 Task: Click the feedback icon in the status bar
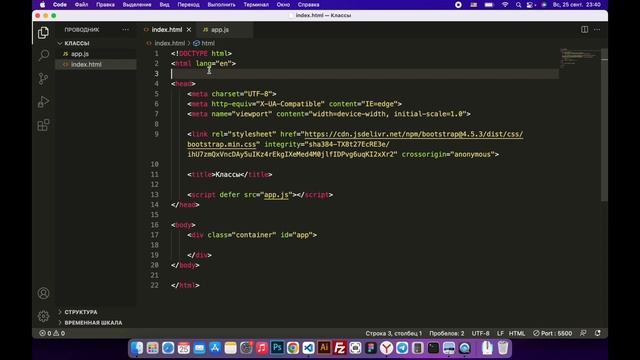point(583,333)
